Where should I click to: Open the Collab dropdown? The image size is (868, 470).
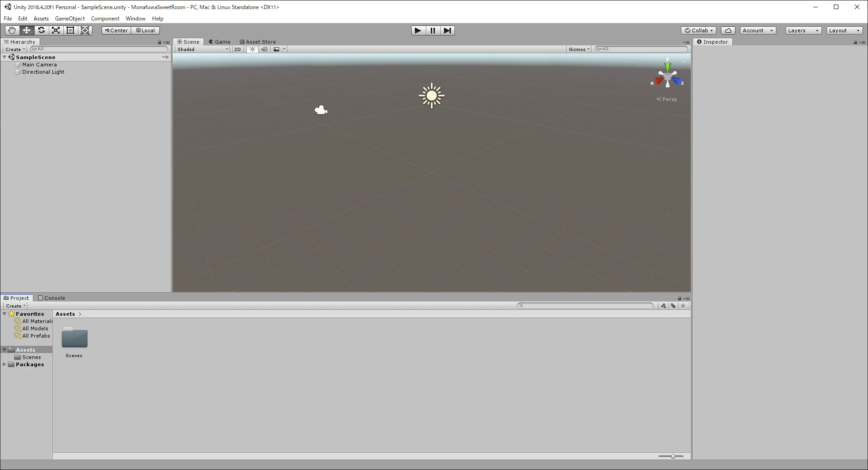[699, 30]
